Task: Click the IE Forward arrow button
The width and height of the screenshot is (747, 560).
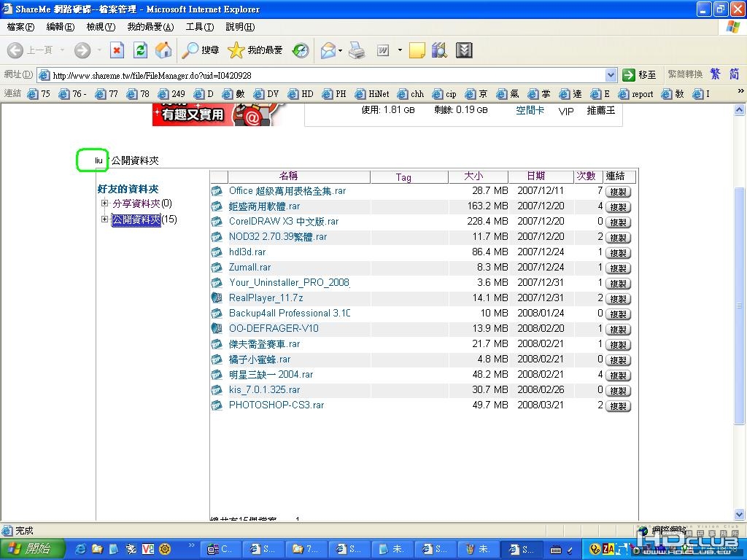Action: click(x=82, y=50)
